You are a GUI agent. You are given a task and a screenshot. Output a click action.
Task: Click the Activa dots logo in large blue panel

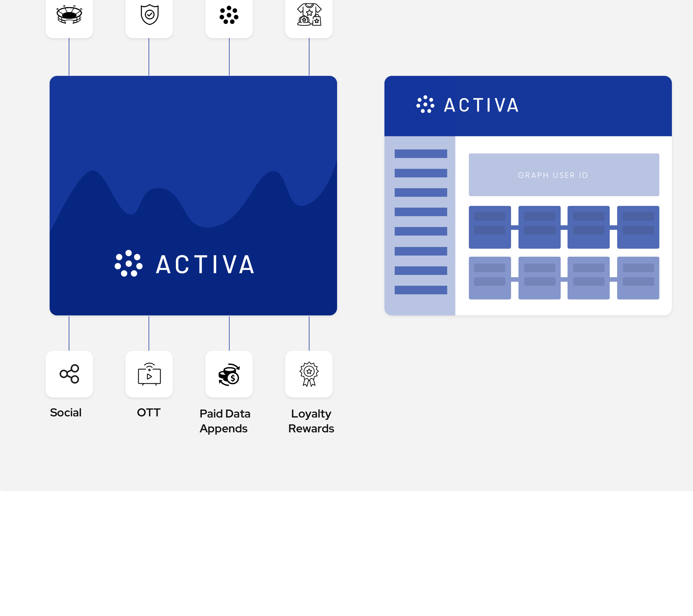(129, 264)
